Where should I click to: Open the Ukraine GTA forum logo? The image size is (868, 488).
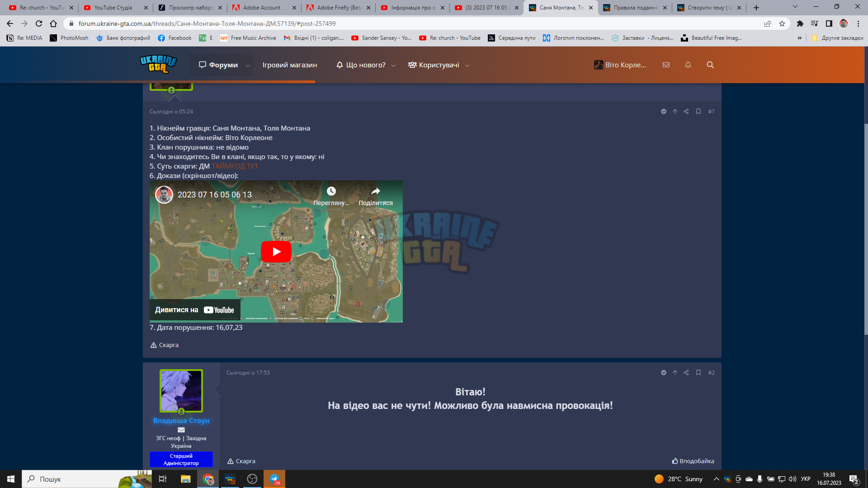pos(158,64)
